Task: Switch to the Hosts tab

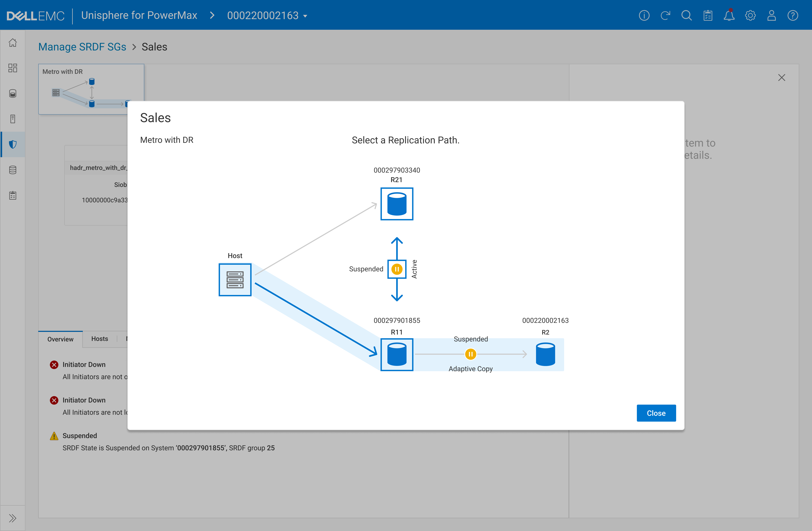Action: point(99,339)
